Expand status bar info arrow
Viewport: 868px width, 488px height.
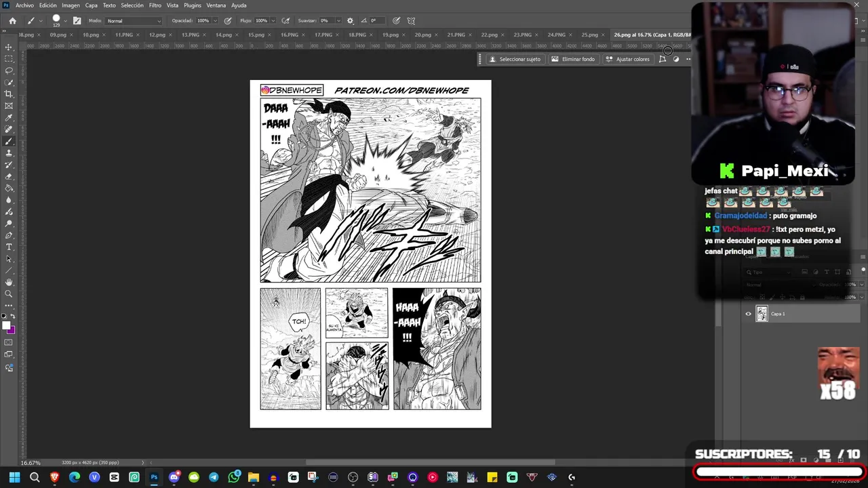(x=142, y=463)
